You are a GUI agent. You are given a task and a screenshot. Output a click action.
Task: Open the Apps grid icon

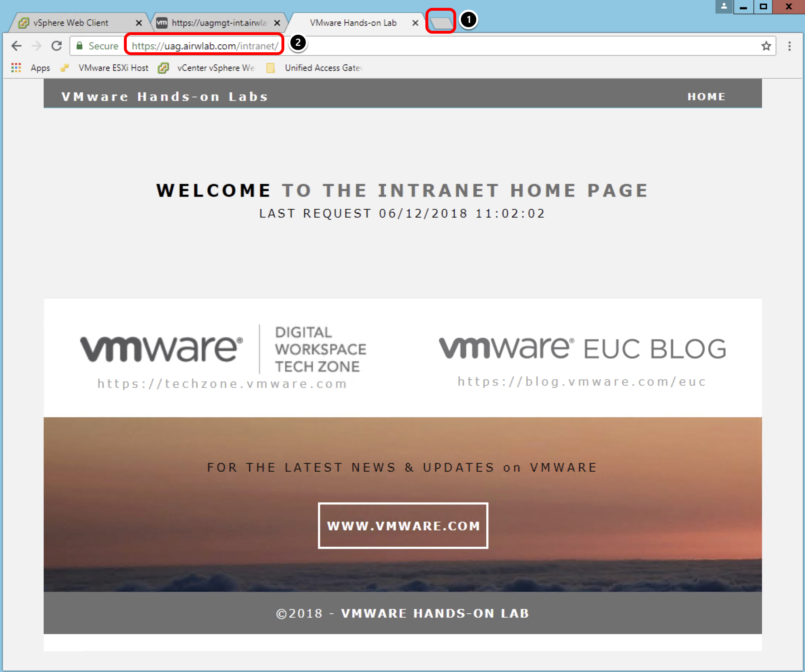[x=16, y=68]
